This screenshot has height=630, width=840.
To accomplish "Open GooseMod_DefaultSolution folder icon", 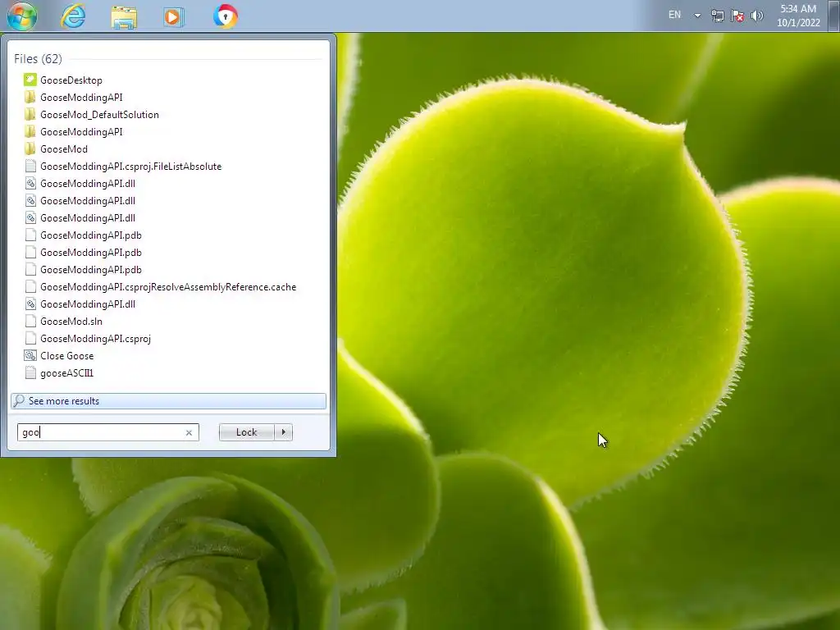I will 30,114.
